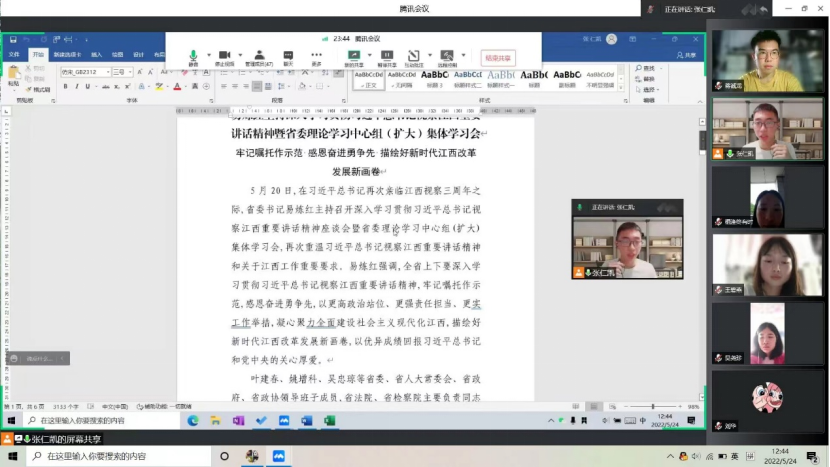
Task: Mute microphone in the Tencent Meeting toolbar
Action: [x=193, y=56]
